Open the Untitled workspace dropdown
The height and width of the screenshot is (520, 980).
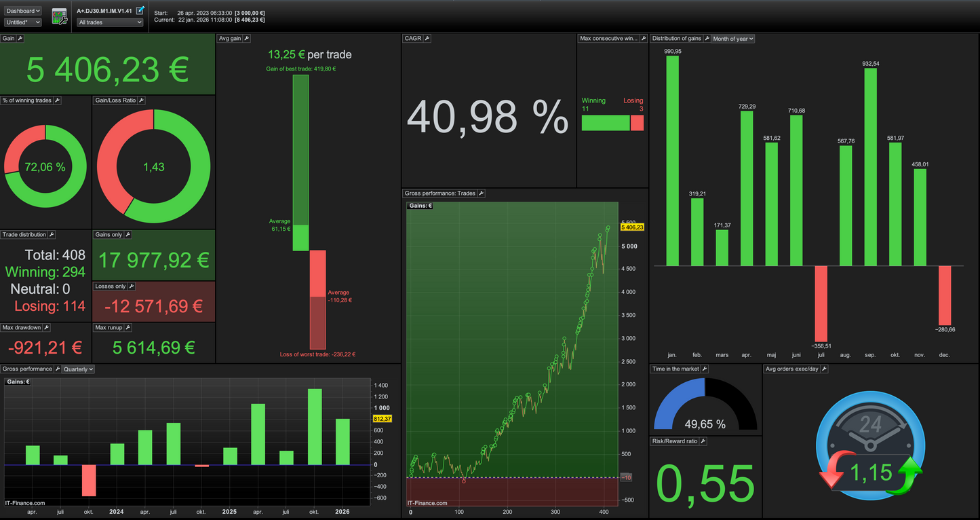click(22, 22)
